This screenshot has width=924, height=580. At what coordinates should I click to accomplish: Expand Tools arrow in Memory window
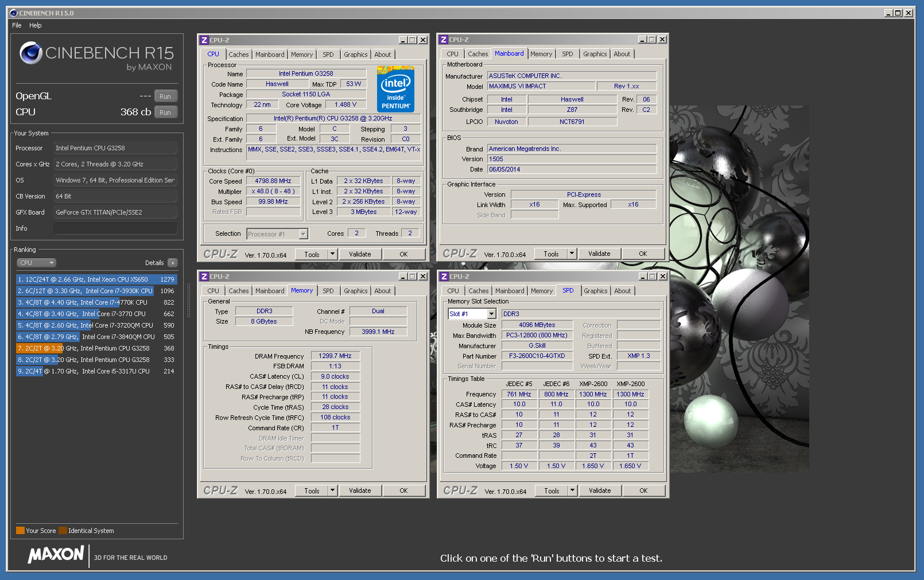pos(332,491)
